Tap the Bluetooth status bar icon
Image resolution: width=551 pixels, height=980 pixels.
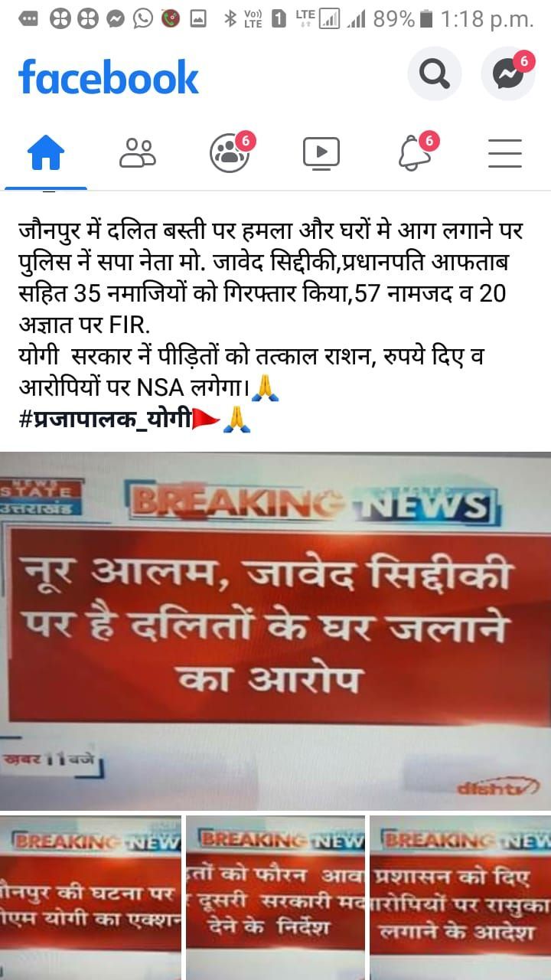pos(230,19)
